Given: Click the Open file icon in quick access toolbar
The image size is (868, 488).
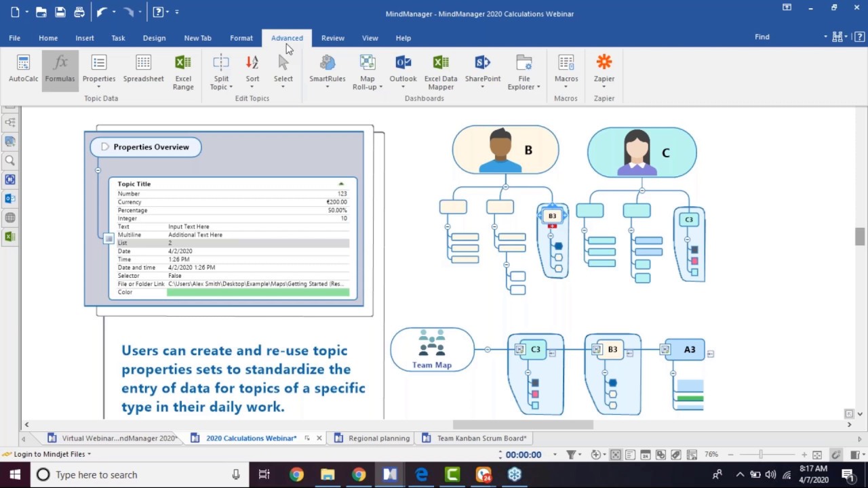Looking at the screenshot, I should [41, 12].
